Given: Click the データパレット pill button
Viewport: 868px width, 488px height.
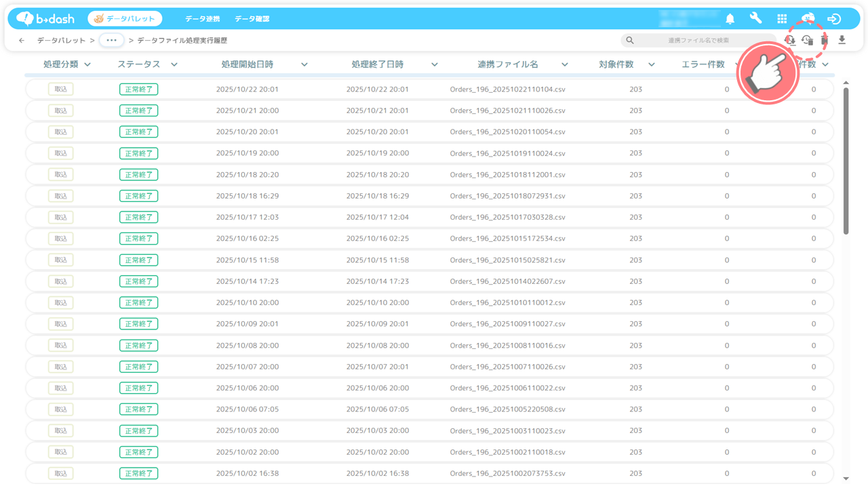Looking at the screenshot, I should (x=125, y=19).
